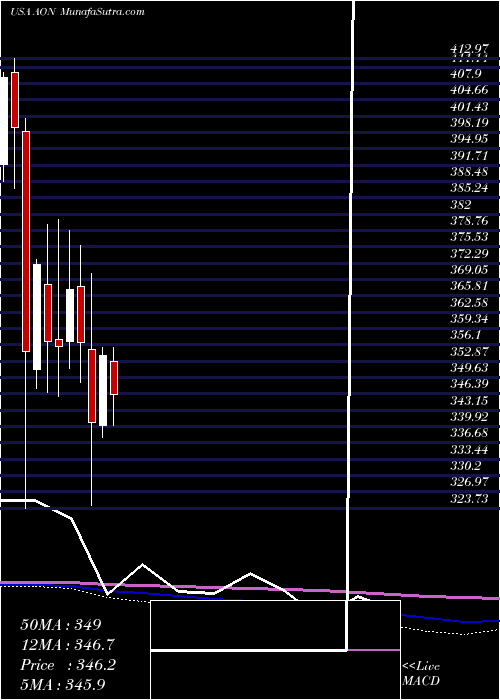Select the 339.92 price axis label
The height and width of the screenshot is (700, 500).
(469, 417)
